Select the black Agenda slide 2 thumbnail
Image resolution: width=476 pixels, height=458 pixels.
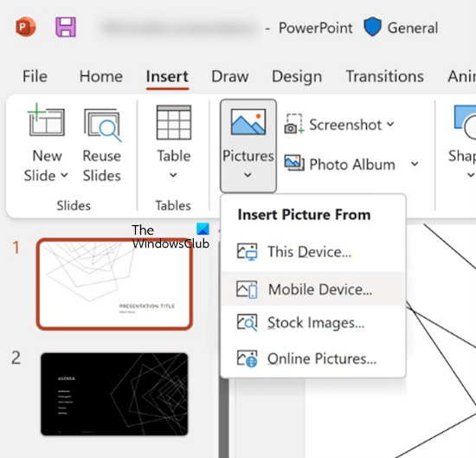pyautogui.click(x=114, y=394)
